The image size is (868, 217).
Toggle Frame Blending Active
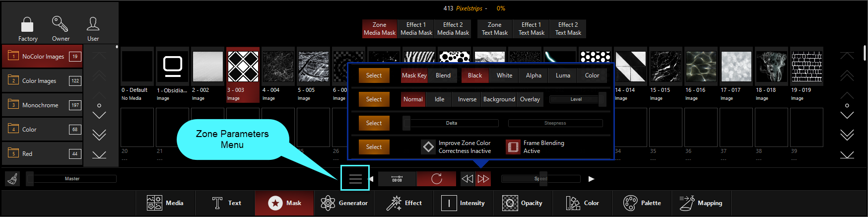[513, 147]
